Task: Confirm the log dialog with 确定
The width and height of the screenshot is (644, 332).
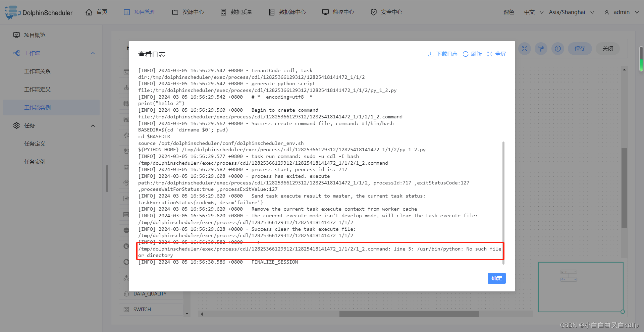Action: pos(497,278)
